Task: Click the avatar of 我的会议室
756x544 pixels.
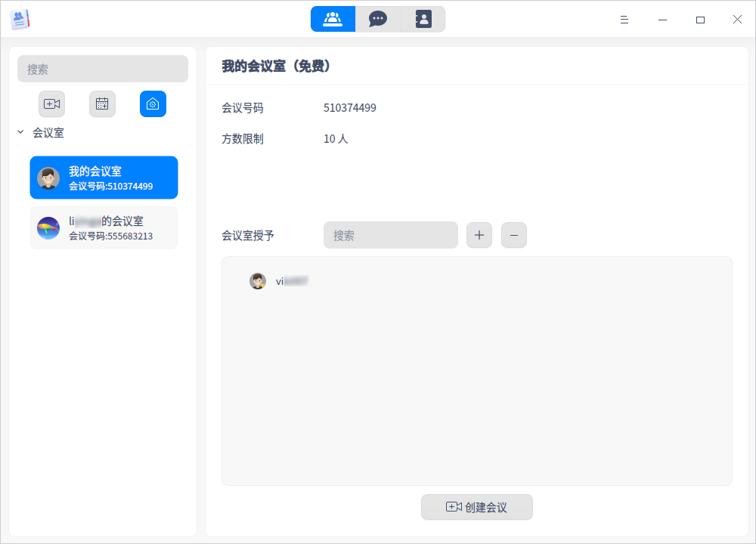Action: coord(48,178)
